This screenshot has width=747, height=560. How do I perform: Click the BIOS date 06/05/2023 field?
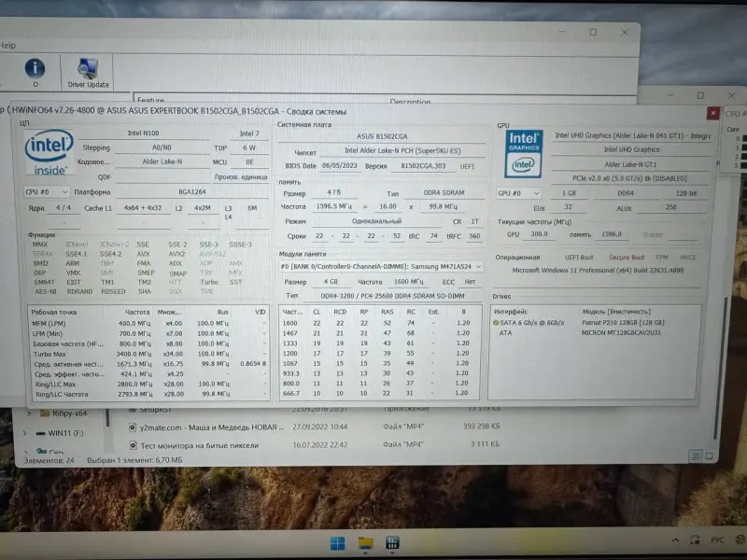point(340,166)
